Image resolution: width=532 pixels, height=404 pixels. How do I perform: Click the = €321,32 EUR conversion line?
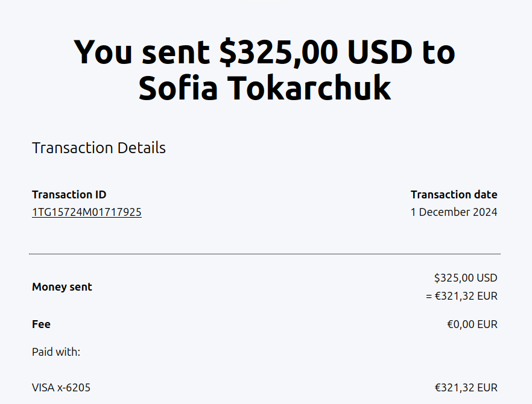(x=461, y=296)
